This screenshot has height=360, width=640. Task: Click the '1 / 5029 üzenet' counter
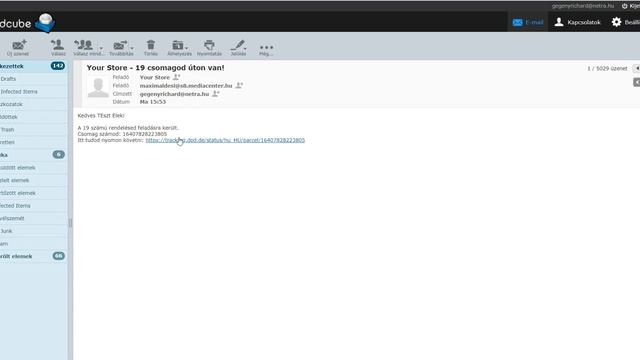(x=607, y=69)
